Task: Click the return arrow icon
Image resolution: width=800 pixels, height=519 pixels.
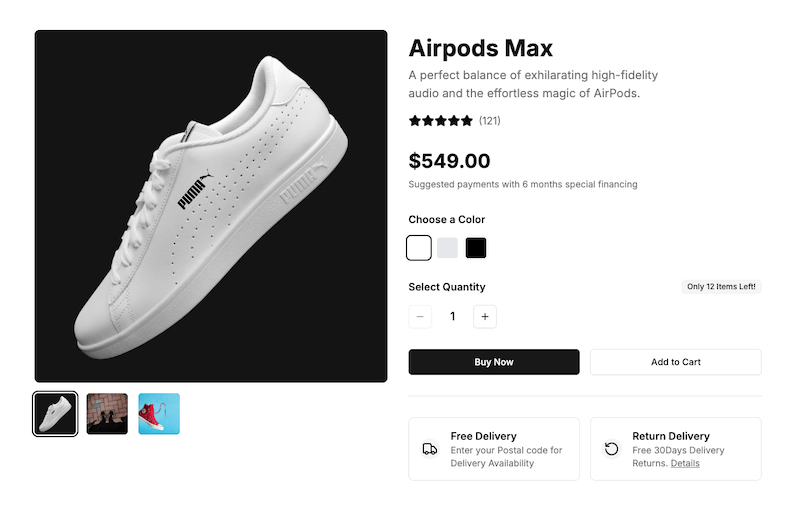Action: tap(611, 449)
